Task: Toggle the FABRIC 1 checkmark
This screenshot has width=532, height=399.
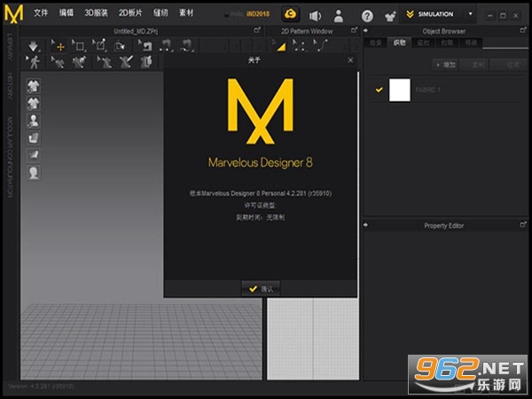Action: click(379, 90)
